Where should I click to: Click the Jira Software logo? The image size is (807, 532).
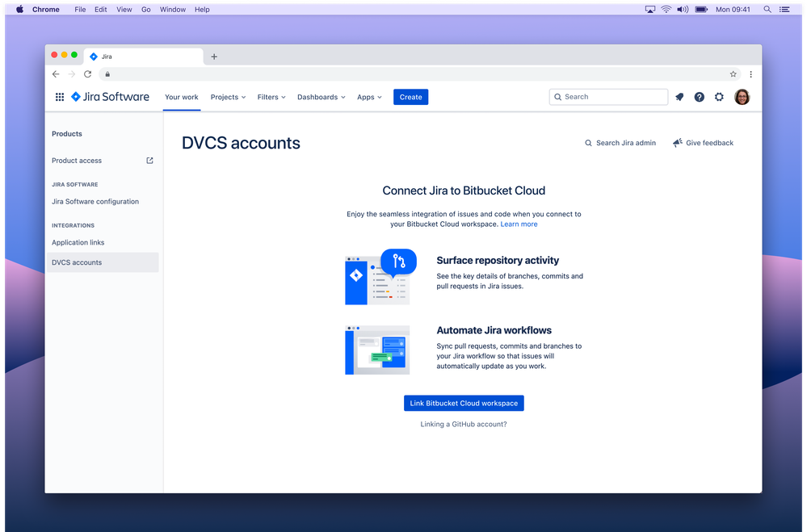(x=110, y=97)
